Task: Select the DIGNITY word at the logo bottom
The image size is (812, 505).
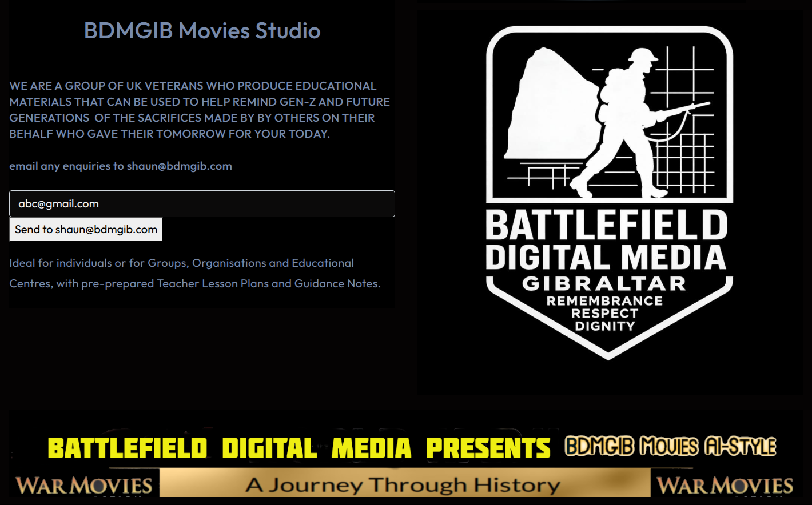Action: pyautogui.click(x=604, y=326)
